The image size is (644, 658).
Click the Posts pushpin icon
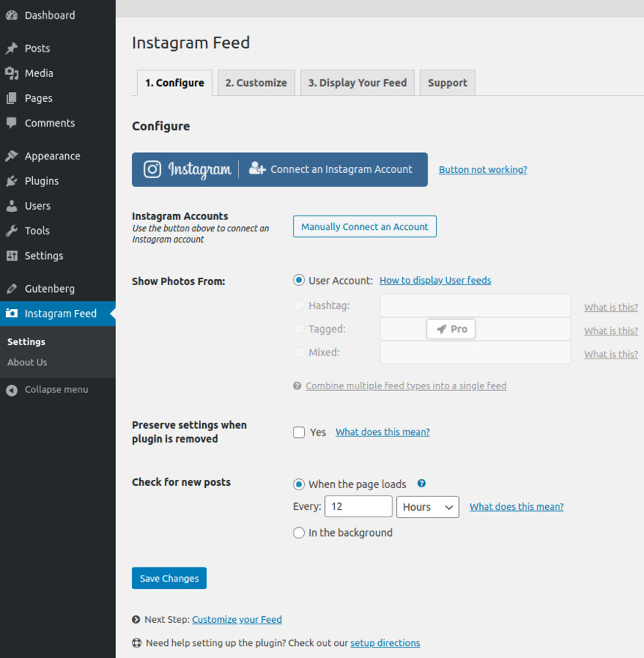12,48
